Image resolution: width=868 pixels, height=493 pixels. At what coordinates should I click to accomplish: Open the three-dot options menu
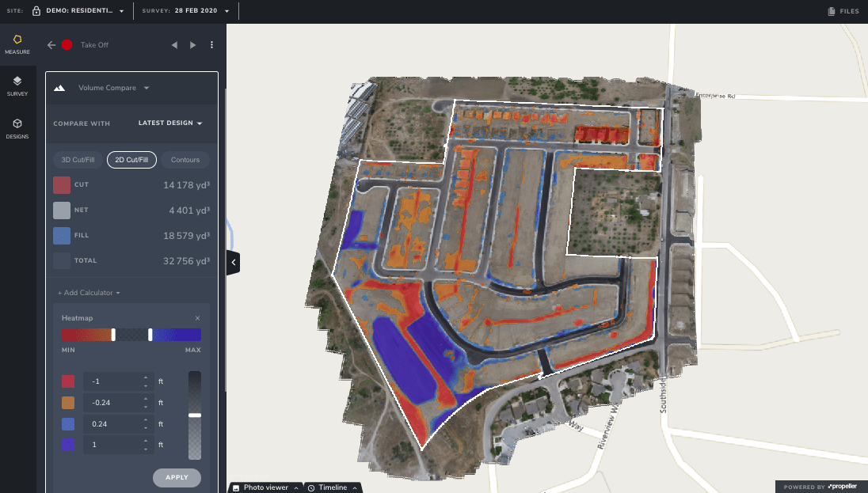point(211,45)
